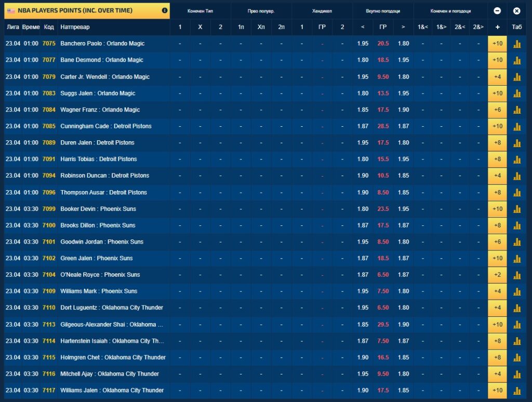Expand +6 more bets for Wagner Franz
532x402 pixels.
pyautogui.click(x=497, y=110)
